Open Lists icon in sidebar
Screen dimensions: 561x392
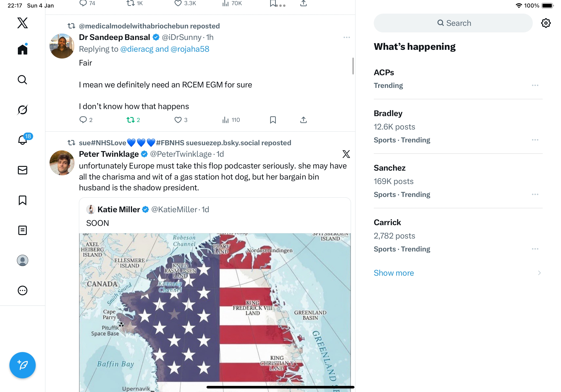point(23,230)
